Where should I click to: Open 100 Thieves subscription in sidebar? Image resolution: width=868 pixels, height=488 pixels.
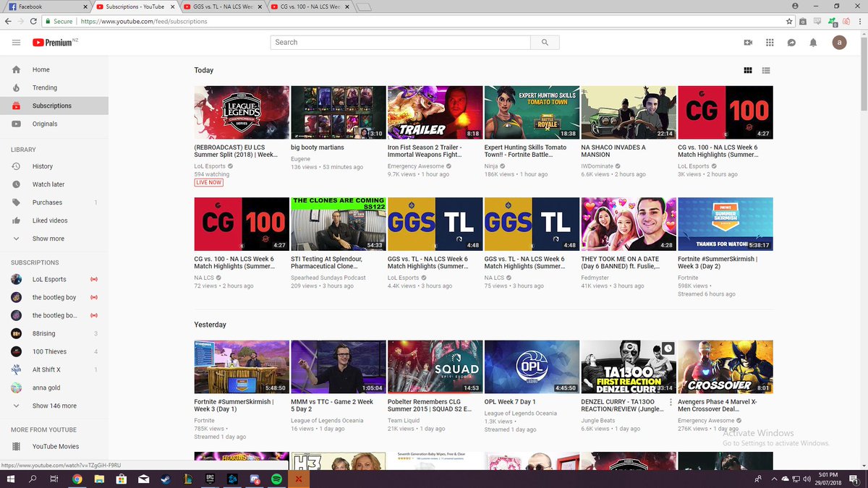54,352
